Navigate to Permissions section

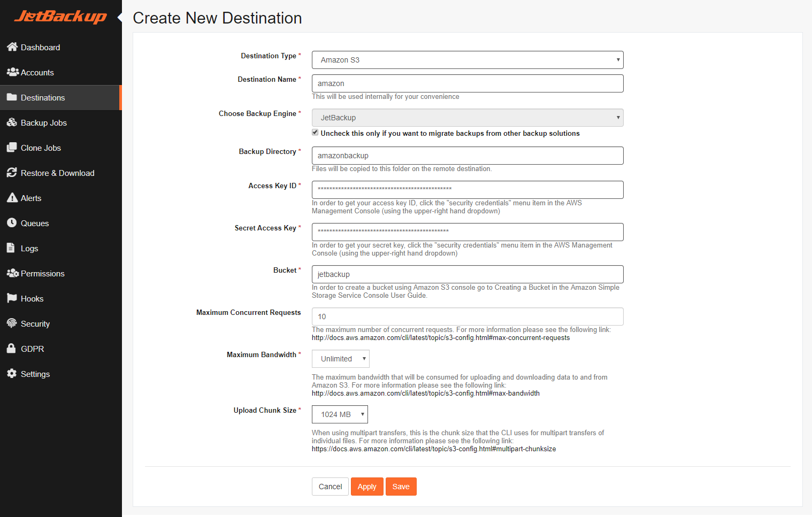pyautogui.click(x=61, y=273)
